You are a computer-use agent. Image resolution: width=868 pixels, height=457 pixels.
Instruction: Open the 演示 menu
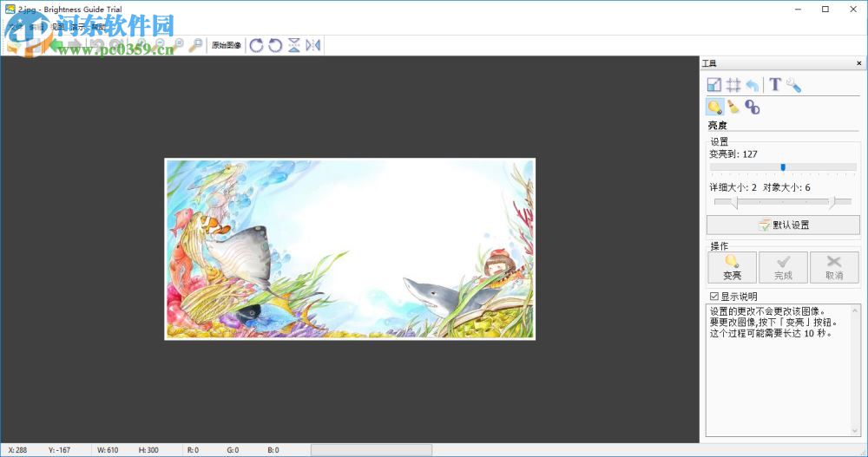click(77, 27)
